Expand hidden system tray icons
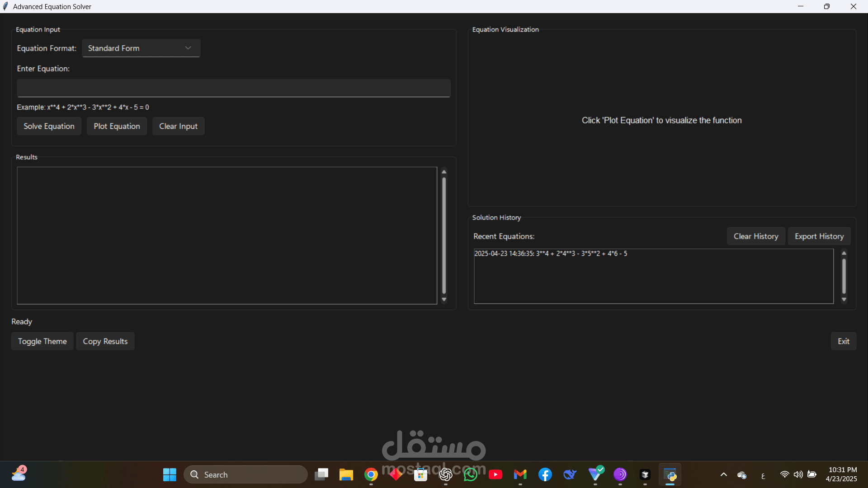The image size is (868, 488). pyautogui.click(x=723, y=474)
